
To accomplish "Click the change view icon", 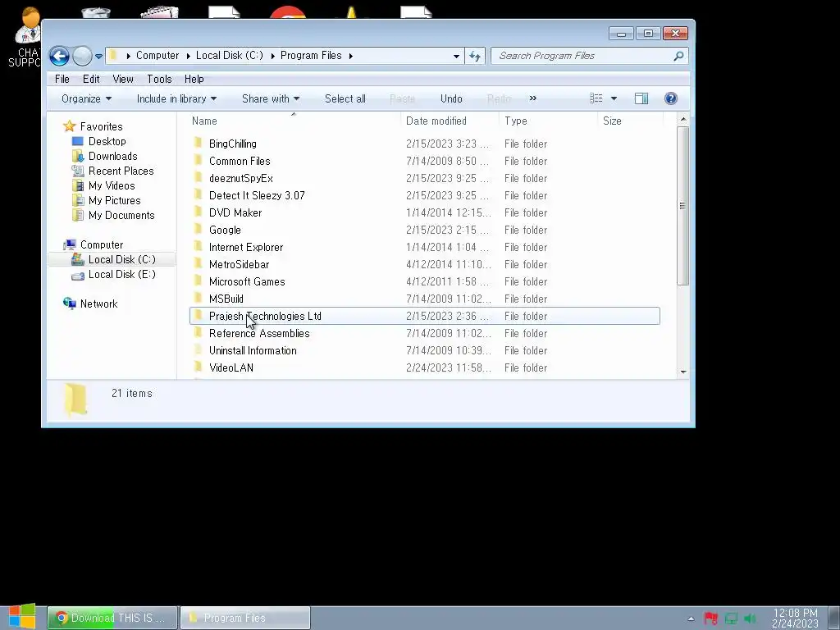I will click(x=596, y=98).
